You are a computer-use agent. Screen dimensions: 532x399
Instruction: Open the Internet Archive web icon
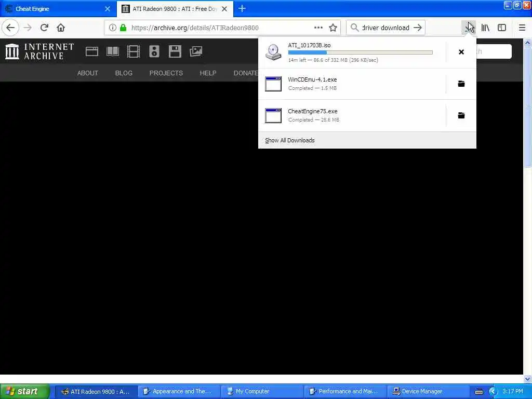point(92,51)
